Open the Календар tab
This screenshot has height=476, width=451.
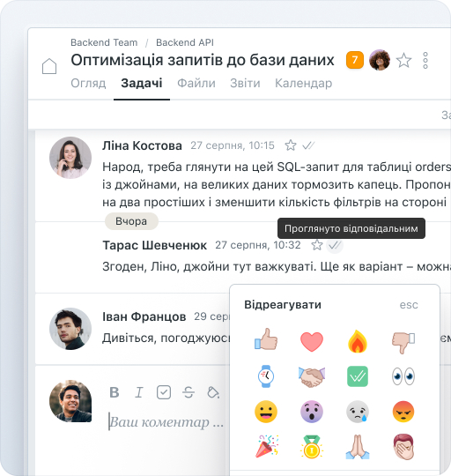[x=303, y=83]
